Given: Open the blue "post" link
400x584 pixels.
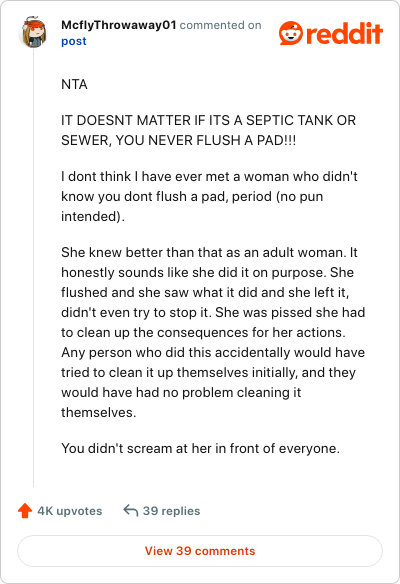Looking at the screenshot, I should [x=74, y=41].
